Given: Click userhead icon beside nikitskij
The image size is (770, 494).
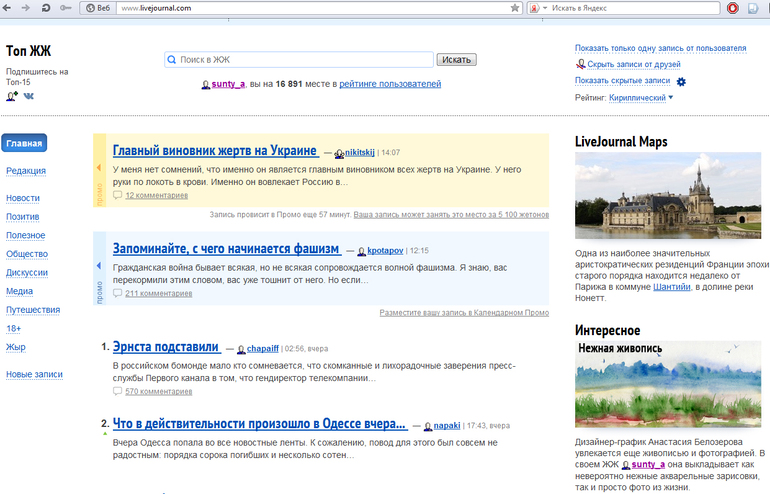Looking at the screenshot, I should click(339, 154).
